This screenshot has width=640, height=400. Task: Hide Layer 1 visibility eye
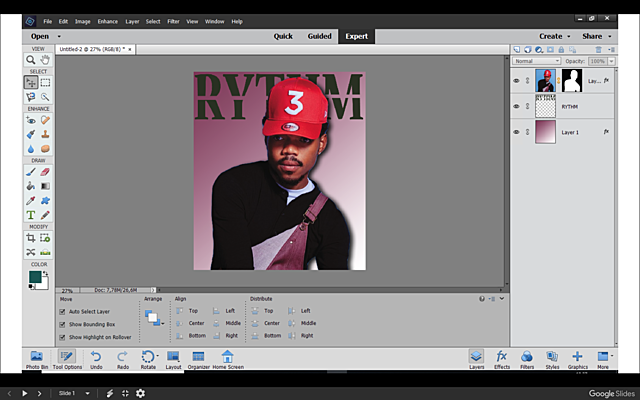click(516, 132)
